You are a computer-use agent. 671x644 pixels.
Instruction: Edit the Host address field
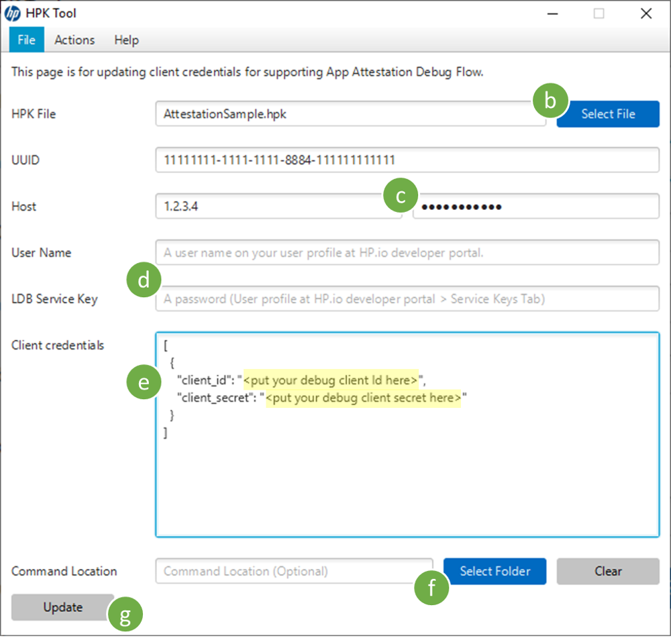pyautogui.click(x=278, y=206)
